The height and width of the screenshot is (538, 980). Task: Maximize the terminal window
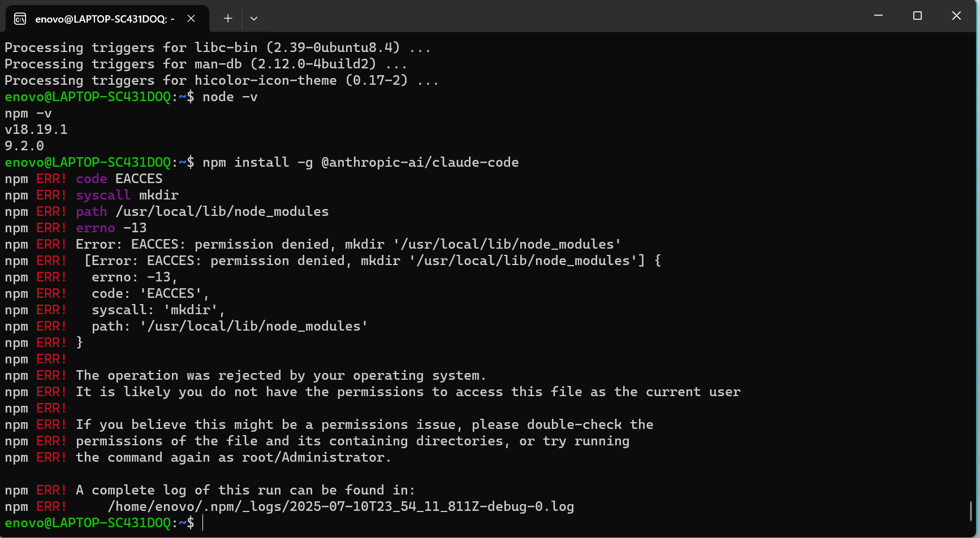point(917,16)
